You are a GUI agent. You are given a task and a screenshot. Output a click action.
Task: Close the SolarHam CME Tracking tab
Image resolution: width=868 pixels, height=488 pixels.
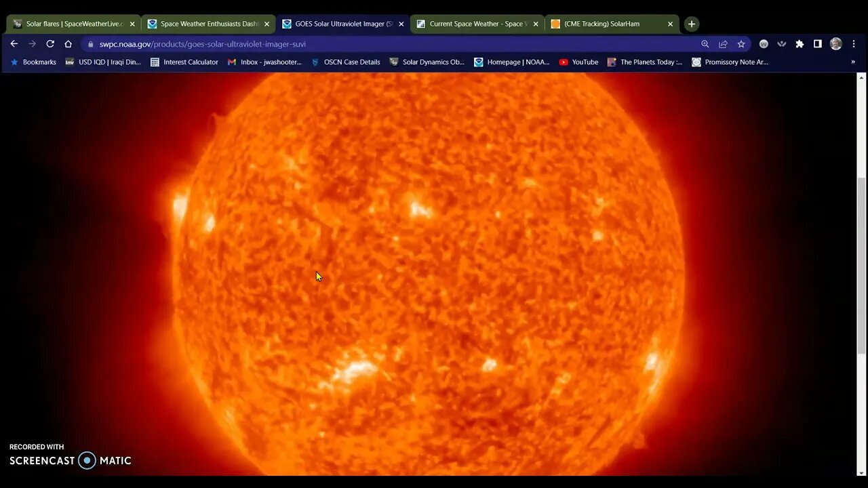[x=670, y=24]
